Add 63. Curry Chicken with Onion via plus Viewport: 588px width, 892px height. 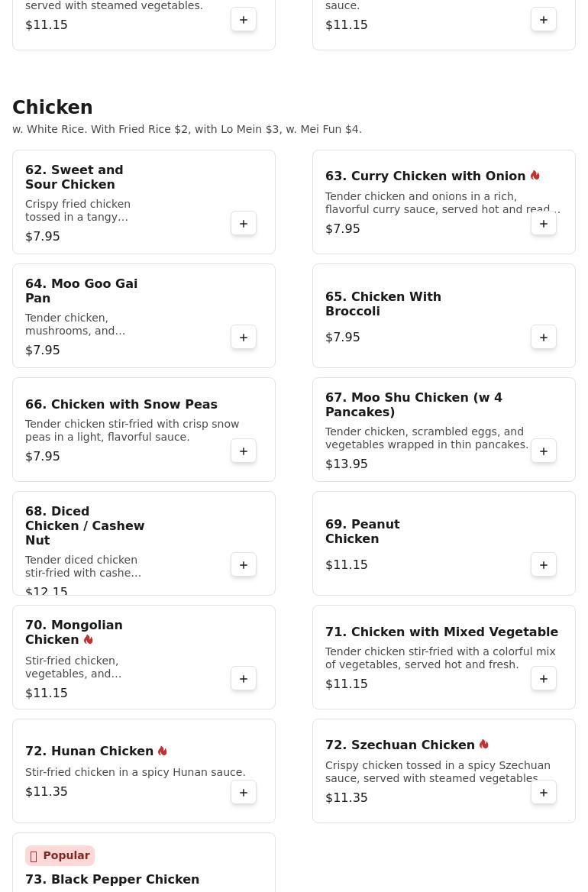coord(544,224)
